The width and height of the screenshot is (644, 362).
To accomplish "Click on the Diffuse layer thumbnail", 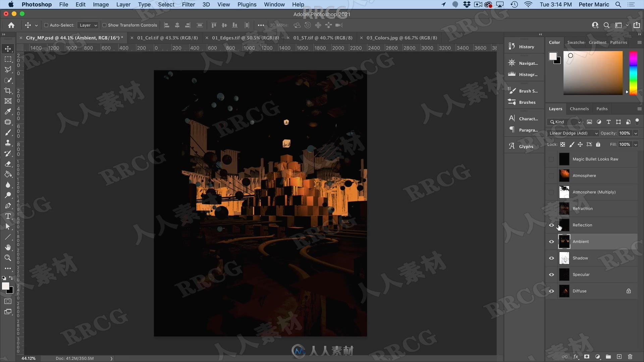I will pyautogui.click(x=565, y=291).
